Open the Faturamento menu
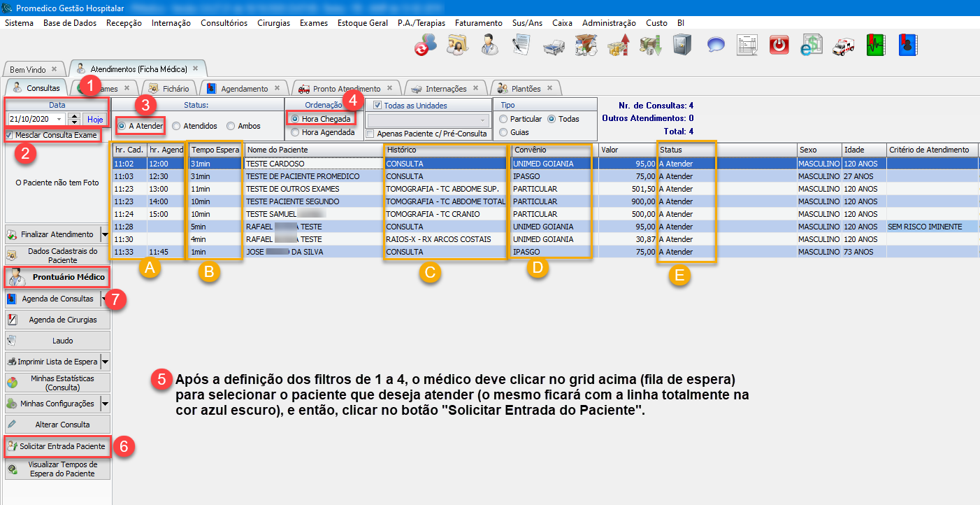 click(x=478, y=22)
